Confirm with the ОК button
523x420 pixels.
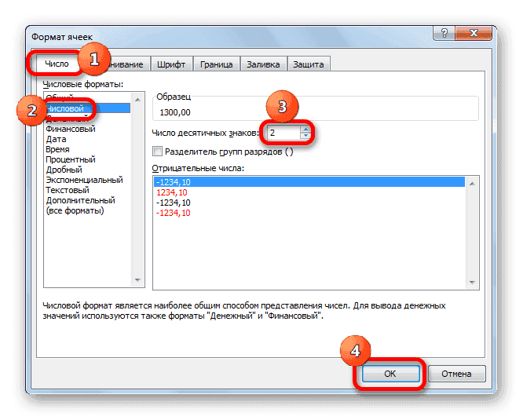point(390,374)
